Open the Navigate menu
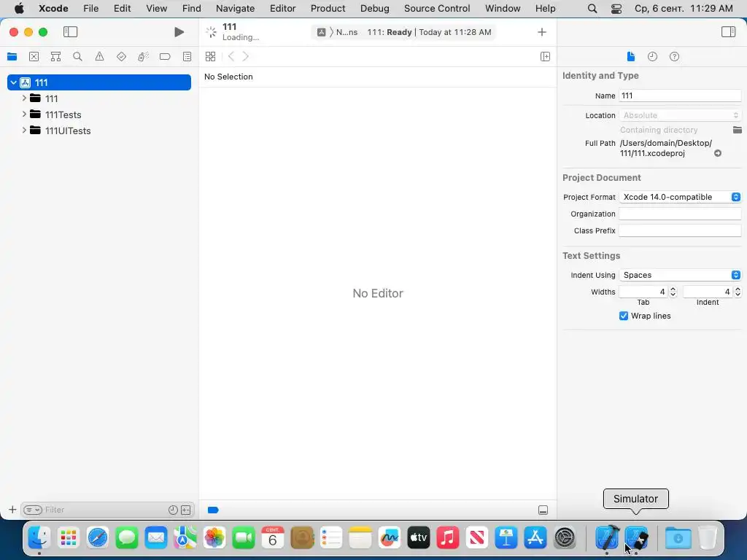The image size is (747, 560). [x=235, y=8]
